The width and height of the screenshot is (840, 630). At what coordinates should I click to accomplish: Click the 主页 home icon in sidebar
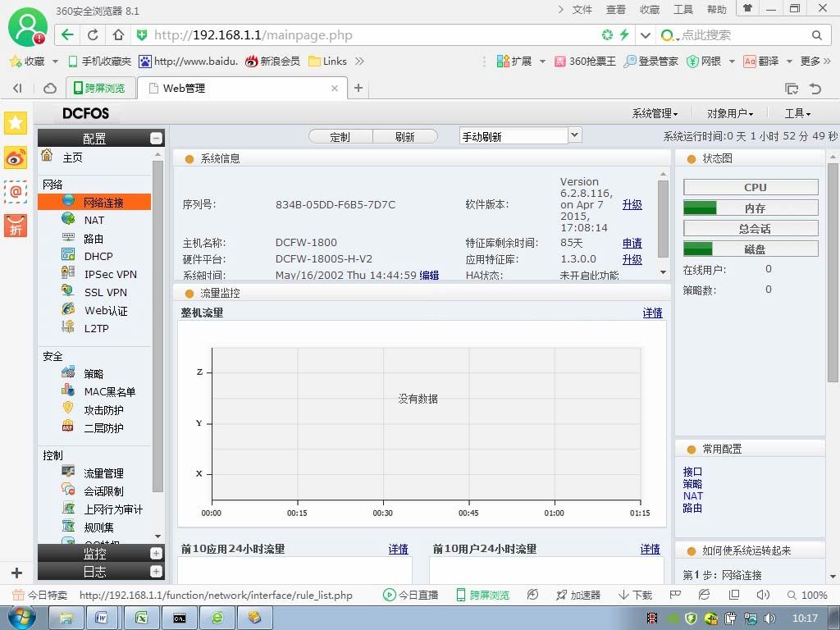pyautogui.click(x=47, y=155)
